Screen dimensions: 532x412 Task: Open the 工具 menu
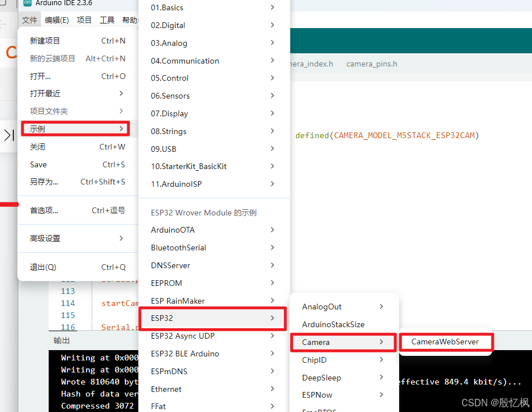(x=107, y=21)
